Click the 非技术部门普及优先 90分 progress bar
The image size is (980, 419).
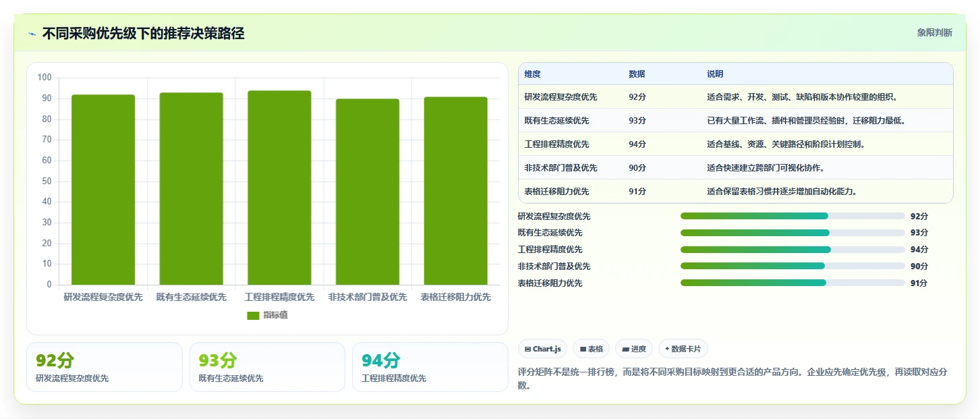(792, 266)
